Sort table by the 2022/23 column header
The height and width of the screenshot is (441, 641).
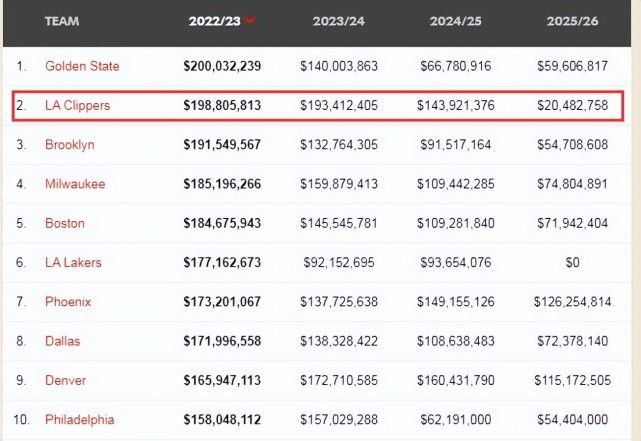pos(214,21)
